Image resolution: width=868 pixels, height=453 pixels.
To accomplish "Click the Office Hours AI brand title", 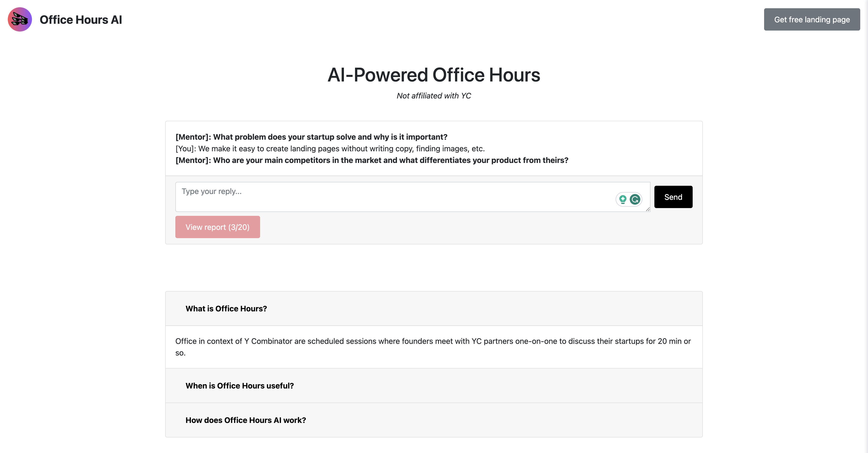I will 81,20.
